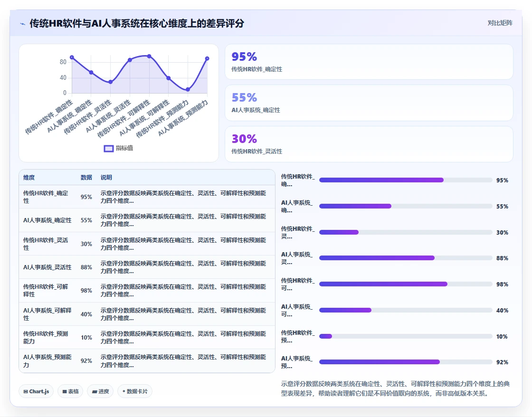Viewport: 532px width, 417px height.
Task: Click the 10% label beside progress bar
Action: pyautogui.click(x=502, y=337)
